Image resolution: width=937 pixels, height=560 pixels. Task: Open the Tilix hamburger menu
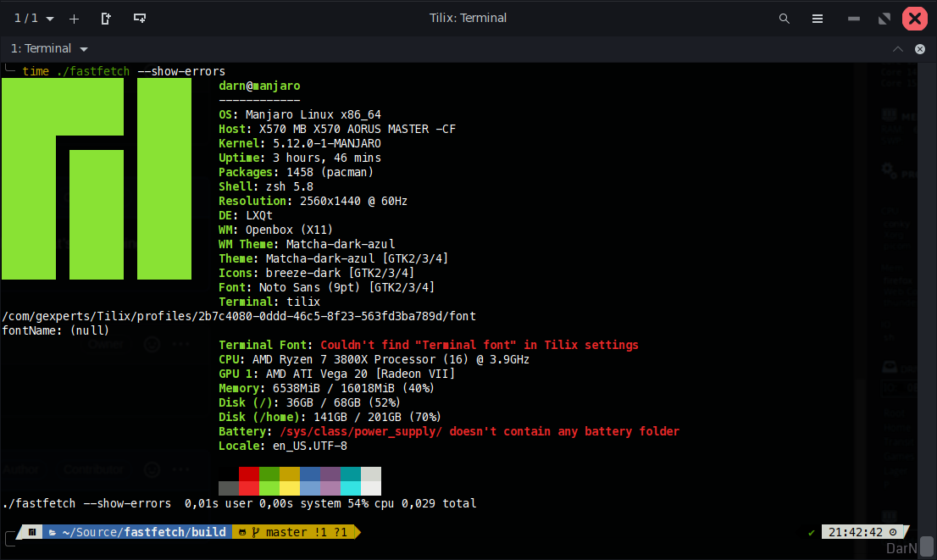pyautogui.click(x=817, y=18)
